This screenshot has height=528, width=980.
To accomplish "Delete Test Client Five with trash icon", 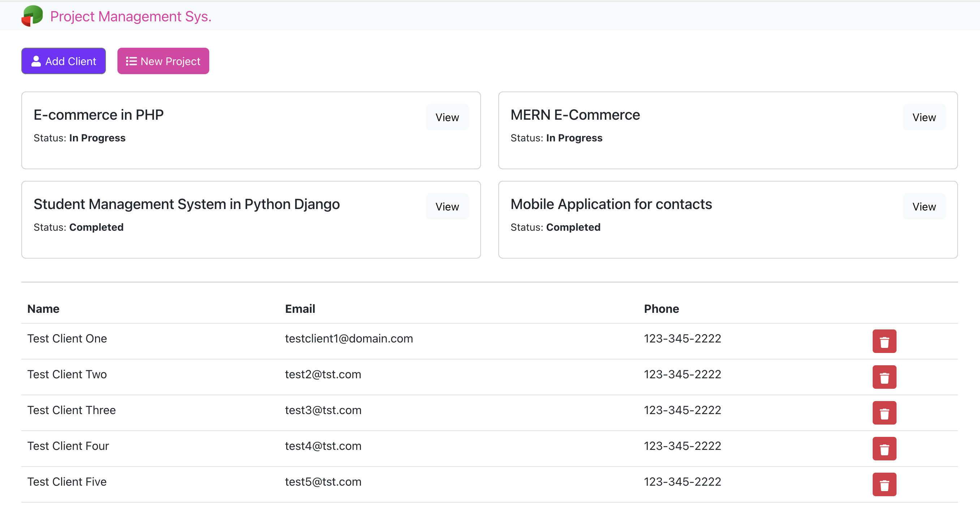I will (x=884, y=484).
